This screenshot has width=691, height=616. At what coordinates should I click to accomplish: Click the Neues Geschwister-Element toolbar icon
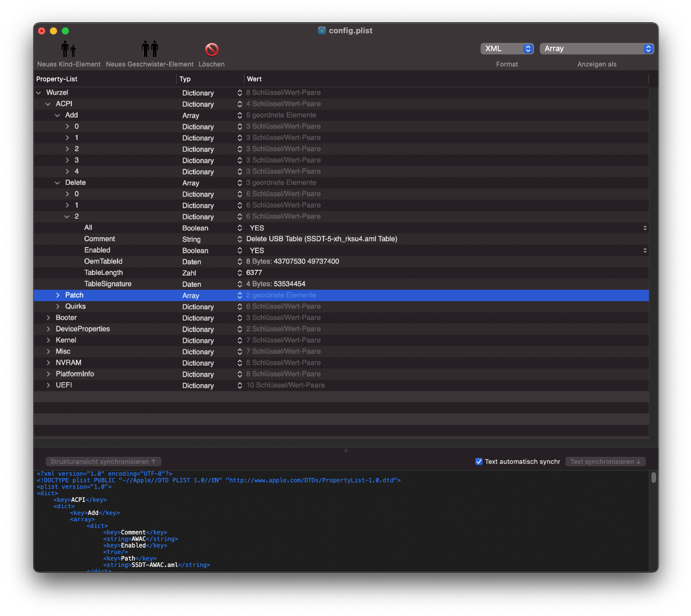click(x=149, y=50)
